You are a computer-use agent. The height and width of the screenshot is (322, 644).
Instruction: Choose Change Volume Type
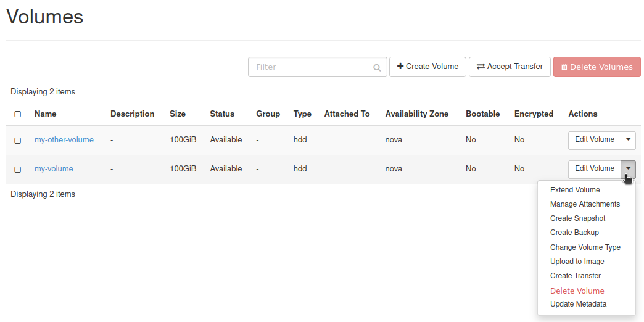[x=585, y=247]
